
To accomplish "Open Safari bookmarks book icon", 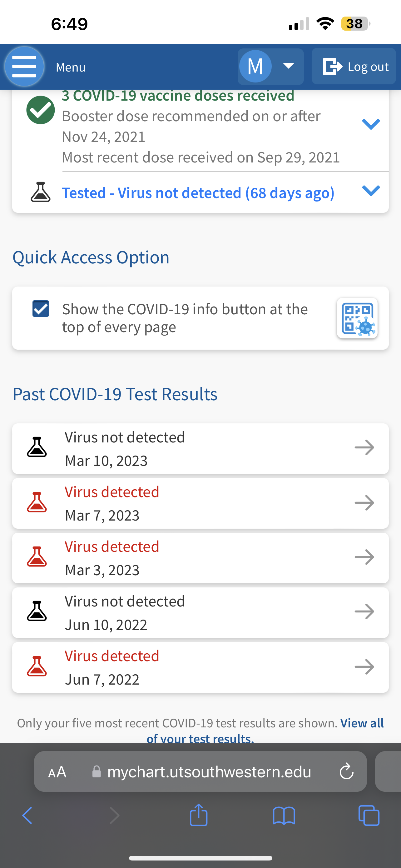I will pyautogui.click(x=284, y=816).
